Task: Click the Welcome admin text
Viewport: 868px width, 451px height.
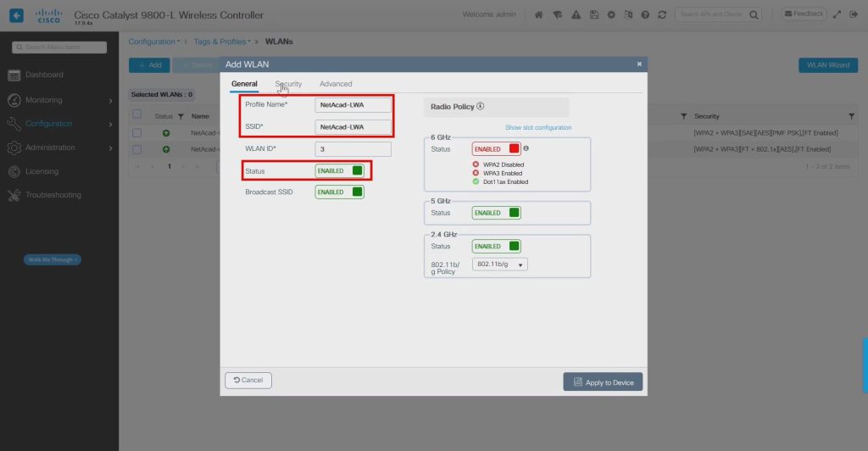Action: coord(489,14)
